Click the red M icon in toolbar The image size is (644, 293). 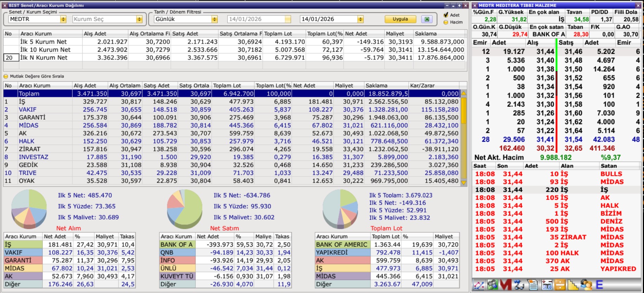(x=505, y=285)
